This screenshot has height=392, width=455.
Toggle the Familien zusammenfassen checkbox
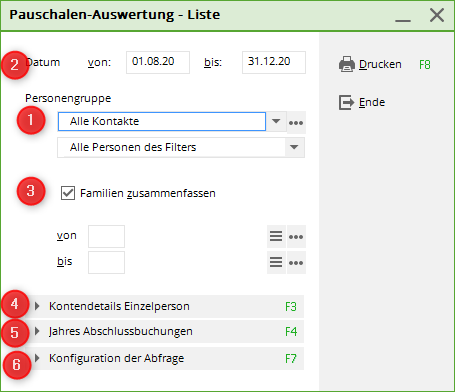[68, 193]
